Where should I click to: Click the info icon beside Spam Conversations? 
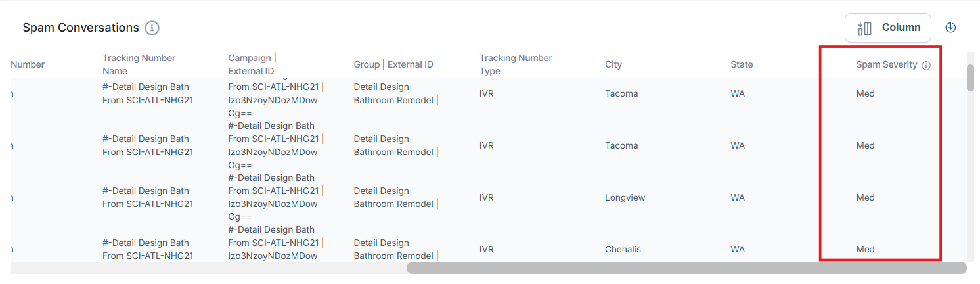(x=152, y=28)
